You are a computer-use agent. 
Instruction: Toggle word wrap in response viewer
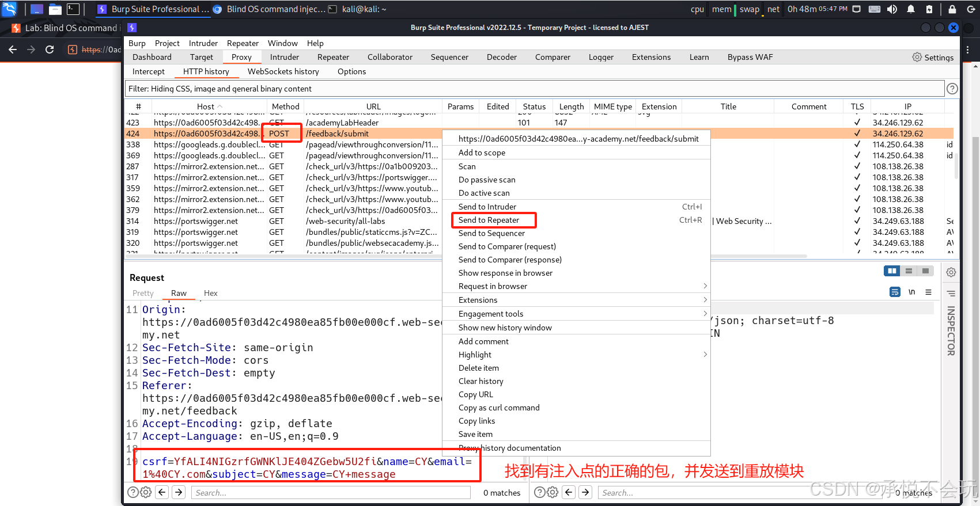pyautogui.click(x=895, y=292)
